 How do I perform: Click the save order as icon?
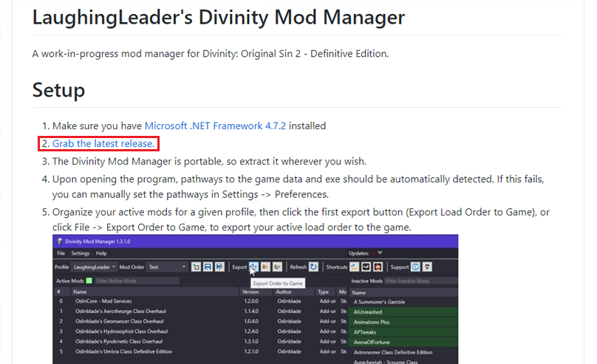tap(219, 267)
